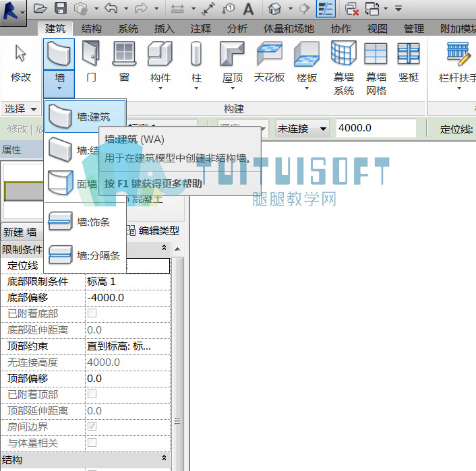476x471 pixels.
Task: Click the Close Hidden Windows icon
Action: click(352, 9)
